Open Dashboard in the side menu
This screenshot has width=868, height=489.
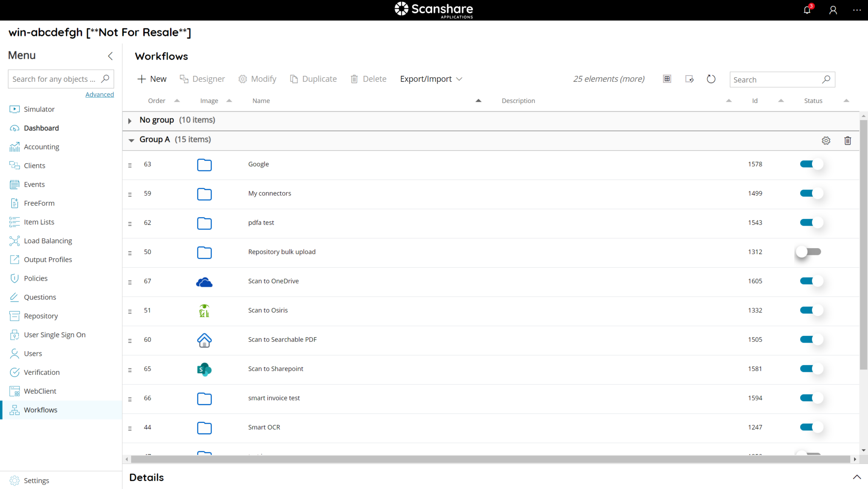coord(41,128)
